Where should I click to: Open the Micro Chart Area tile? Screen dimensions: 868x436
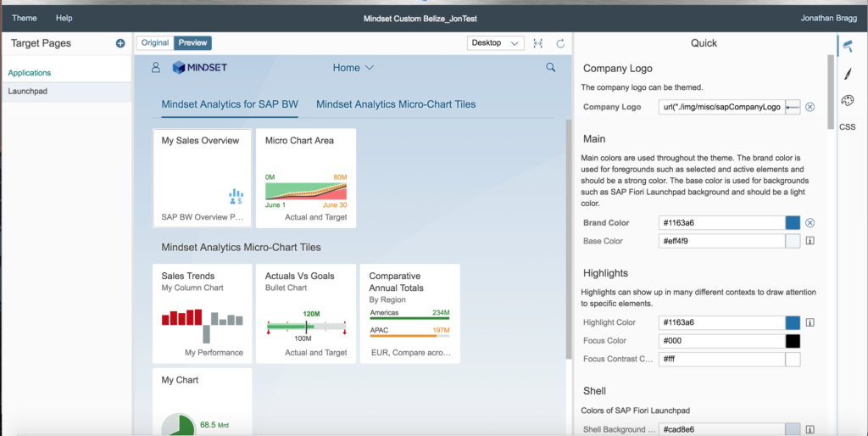(306, 178)
